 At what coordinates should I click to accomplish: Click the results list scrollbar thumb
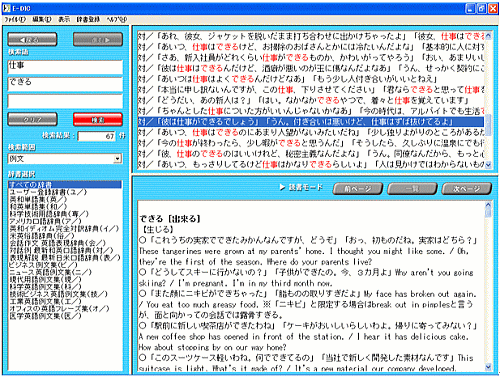[488, 125]
